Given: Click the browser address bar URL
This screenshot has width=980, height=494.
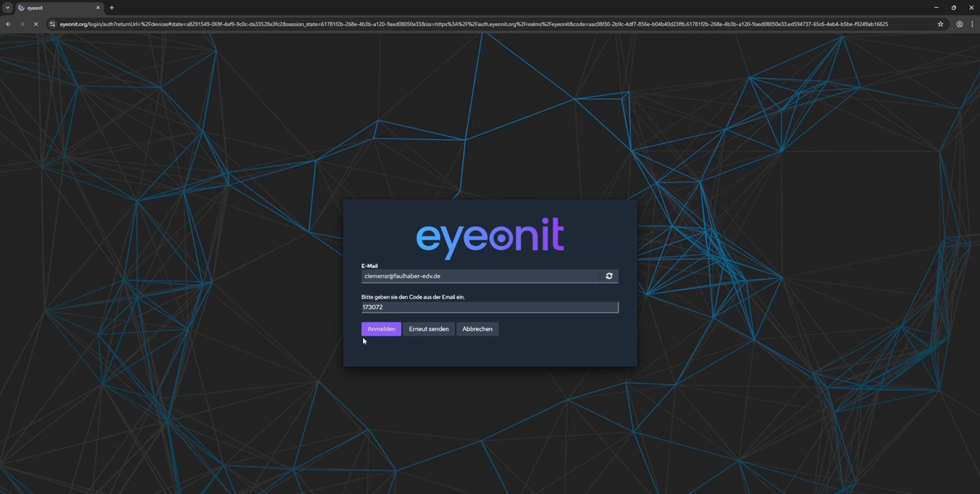Looking at the screenshot, I should pos(473,24).
